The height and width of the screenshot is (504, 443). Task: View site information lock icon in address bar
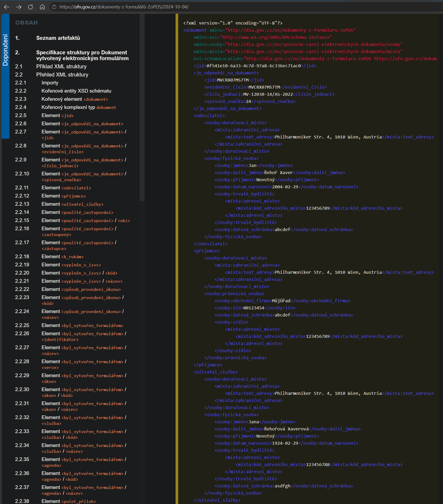[54, 7]
